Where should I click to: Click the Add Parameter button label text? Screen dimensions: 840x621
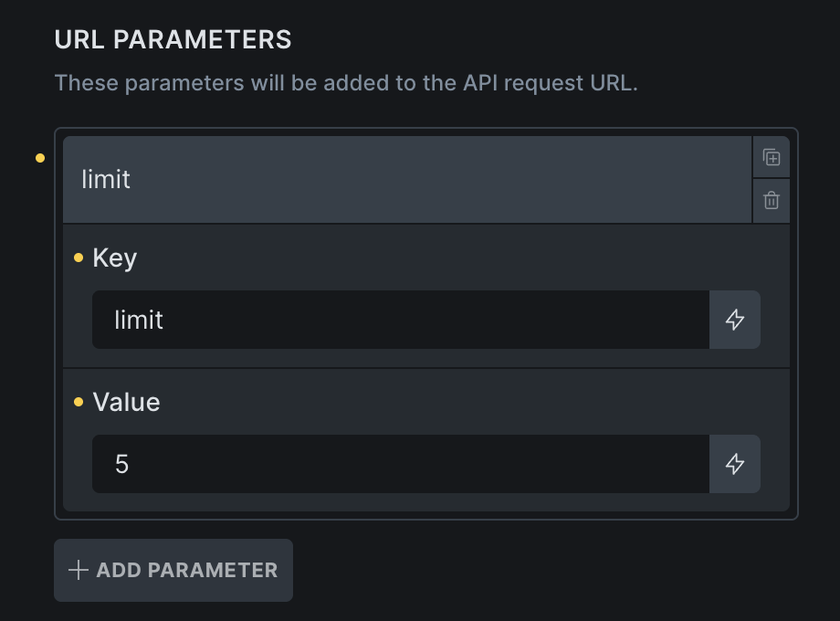click(187, 571)
